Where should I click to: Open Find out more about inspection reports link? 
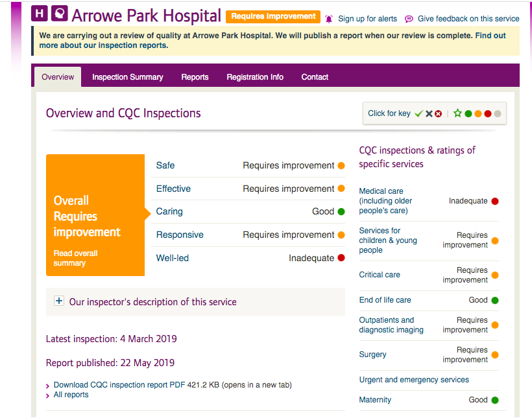point(272,40)
